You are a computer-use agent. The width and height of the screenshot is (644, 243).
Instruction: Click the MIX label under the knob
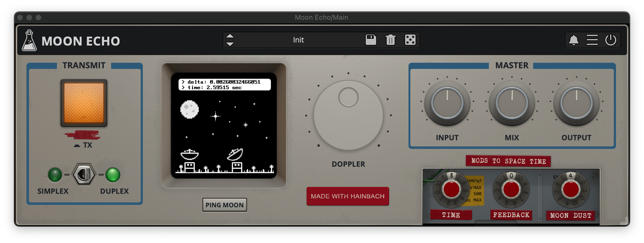coord(512,138)
